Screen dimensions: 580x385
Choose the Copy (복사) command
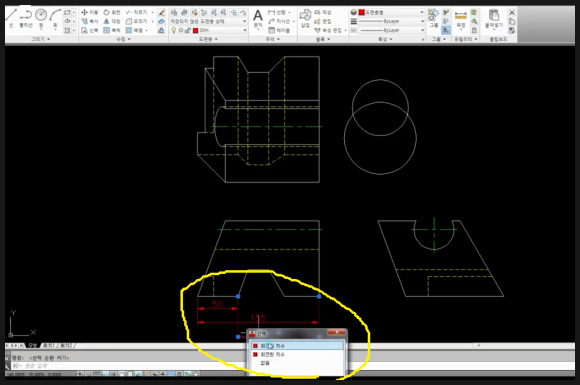pos(90,21)
